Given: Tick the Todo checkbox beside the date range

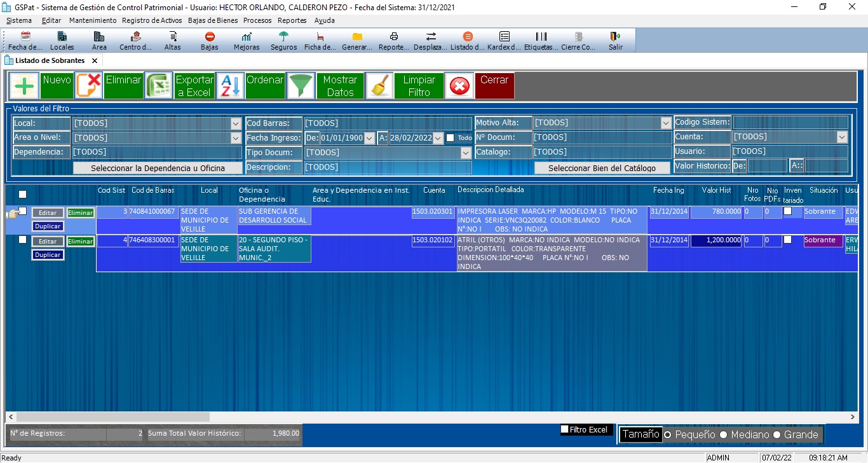Looking at the screenshot, I should tap(450, 137).
